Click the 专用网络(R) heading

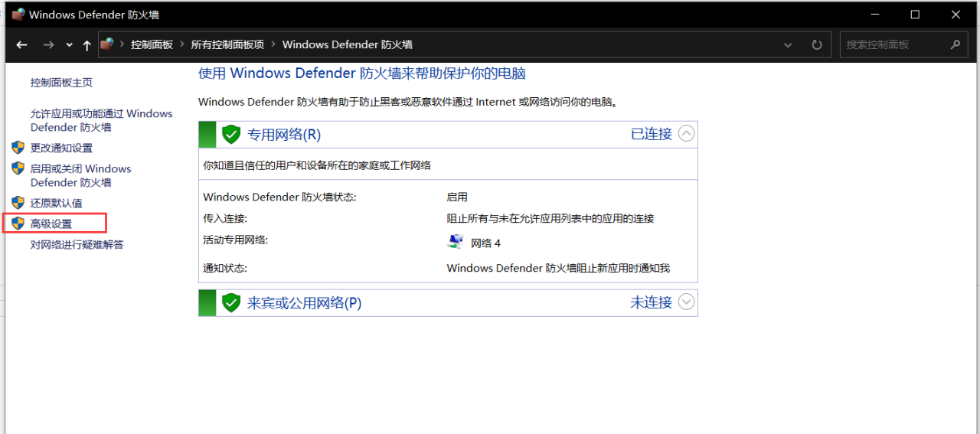coord(284,135)
